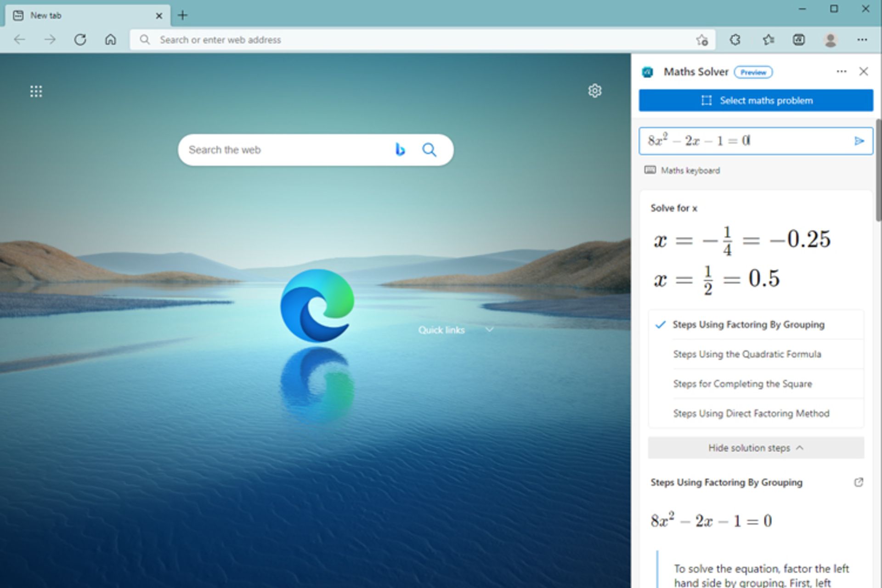Image resolution: width=882 pixels, height=588 pixels.
Task: Reload the page with the refresh icon
Action: (x=80, y=40)
